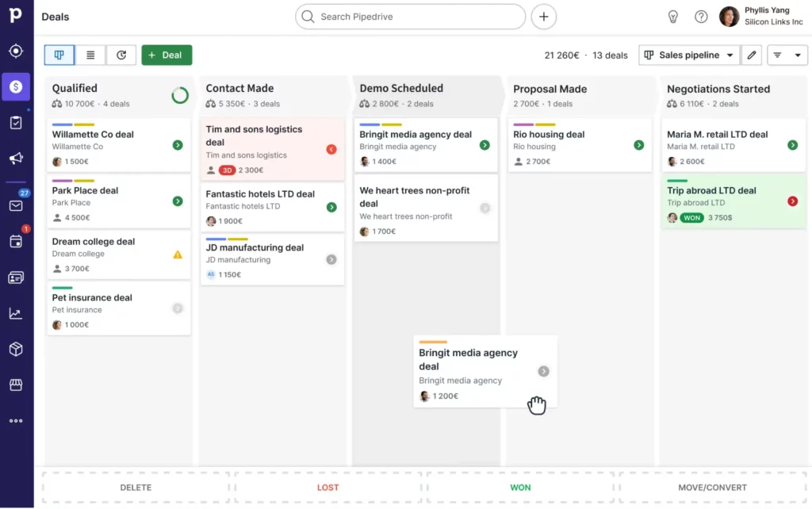Switch to forecast view

click(121, 55)
